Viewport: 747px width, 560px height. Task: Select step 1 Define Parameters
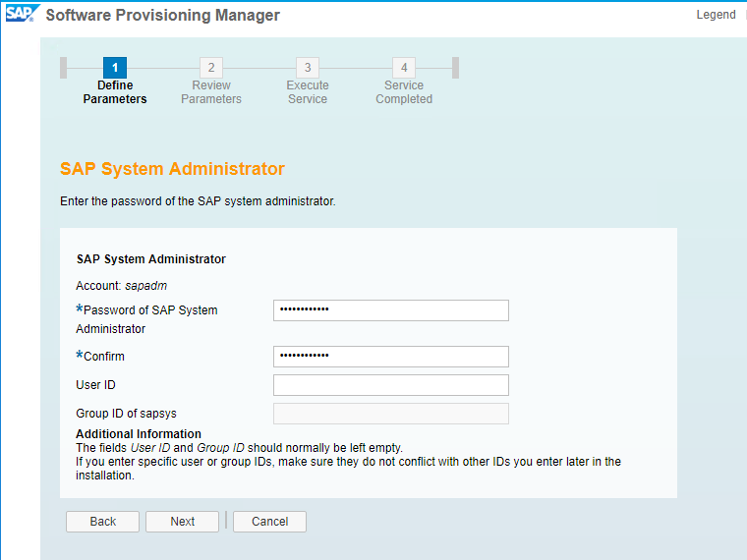[115, 82]
